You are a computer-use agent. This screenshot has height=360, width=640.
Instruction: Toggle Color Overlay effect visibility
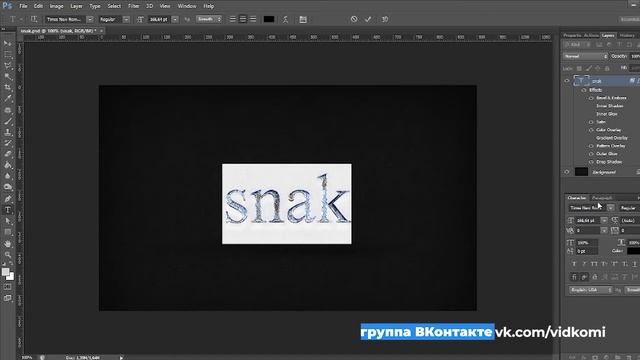coord(591,130)
